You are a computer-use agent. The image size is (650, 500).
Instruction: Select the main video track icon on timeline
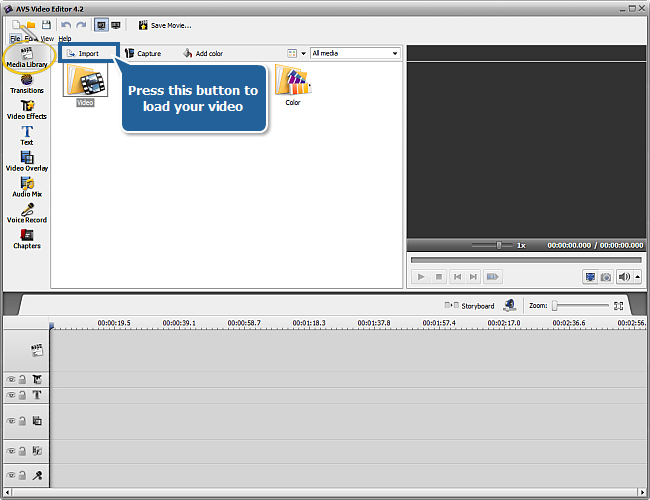tap(37, 350)
